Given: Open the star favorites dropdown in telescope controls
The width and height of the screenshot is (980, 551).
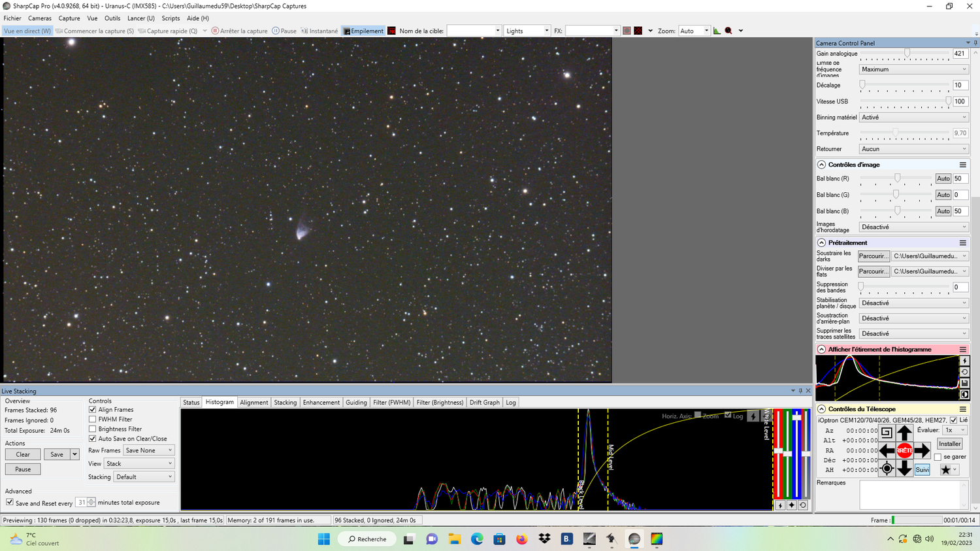Looking at the screenshot, I should pos(948,469).
